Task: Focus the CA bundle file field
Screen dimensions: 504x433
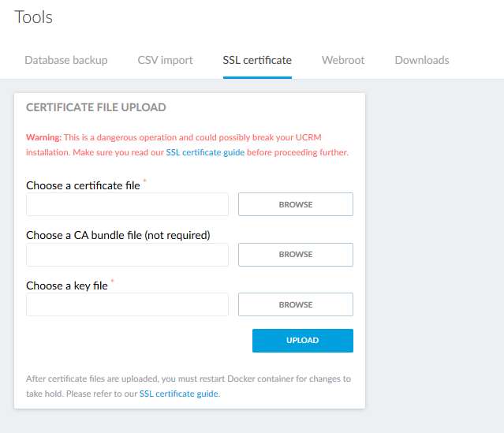Action: point(127,255)
